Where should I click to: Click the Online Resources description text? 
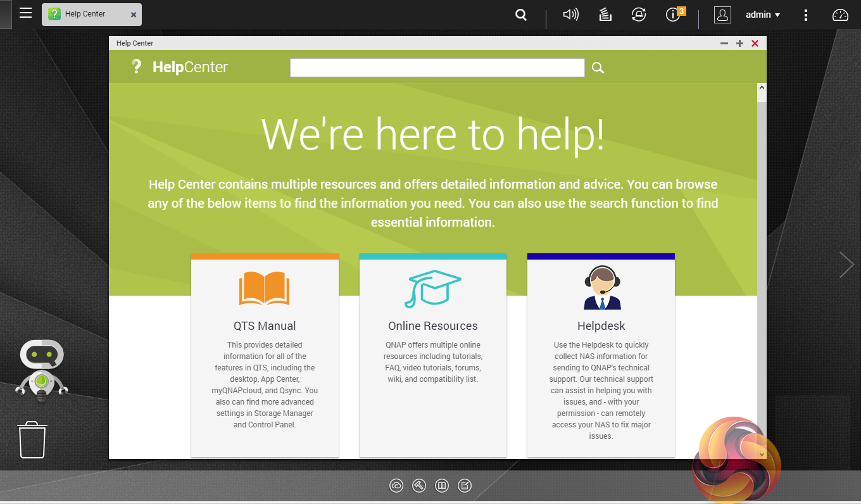433,362
